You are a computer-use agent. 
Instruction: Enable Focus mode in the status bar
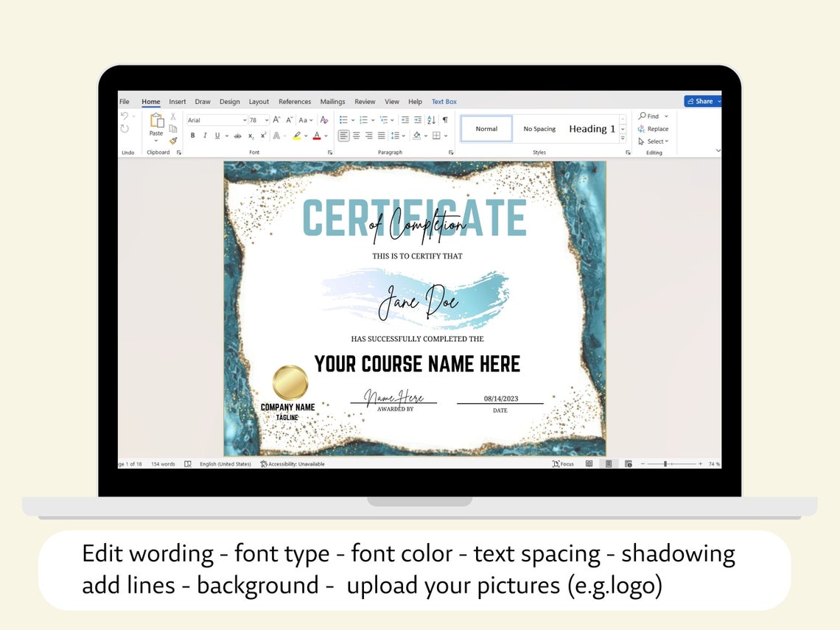point(564,463)
